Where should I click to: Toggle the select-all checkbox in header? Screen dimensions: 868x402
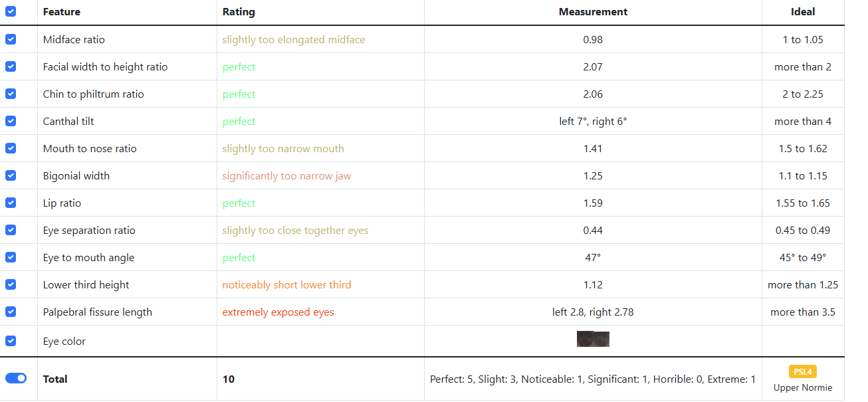11,11
